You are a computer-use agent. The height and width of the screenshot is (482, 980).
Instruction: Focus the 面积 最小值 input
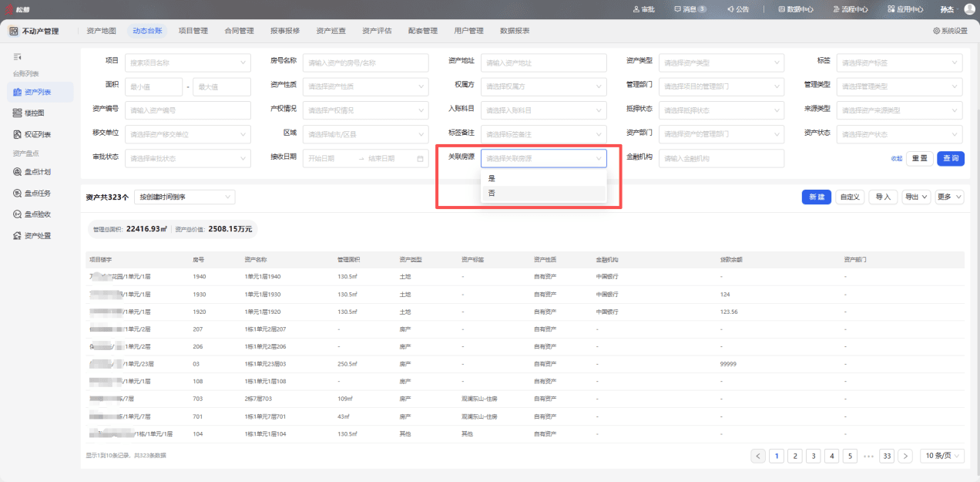coord(154,86)
